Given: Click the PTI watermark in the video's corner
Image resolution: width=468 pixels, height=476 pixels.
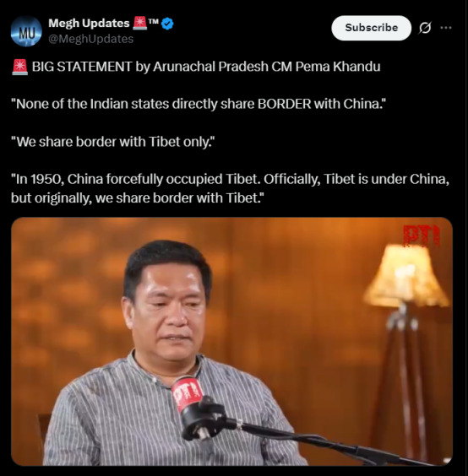Looking at the screenshot, I should click(x=422, y=235).
